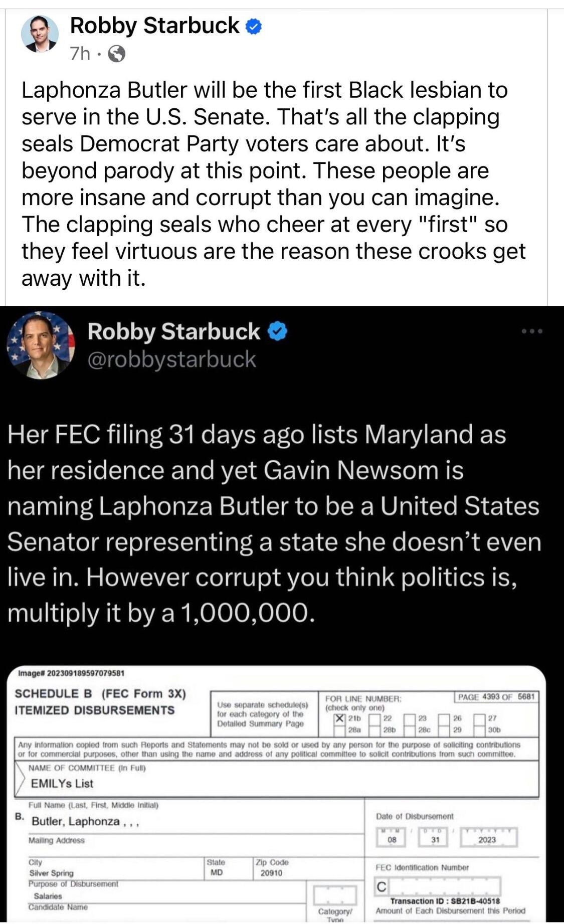The width and height of the screenshot is (564, 924).
Task: Click the bold Robby Starbuck name in the tweet
Action: 173,332
